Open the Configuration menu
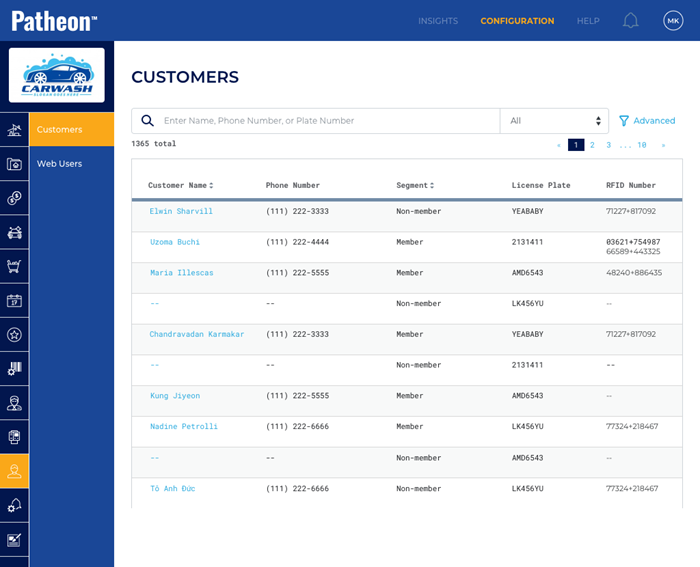This screenshot has height=567, width=700. coord(517,21)
